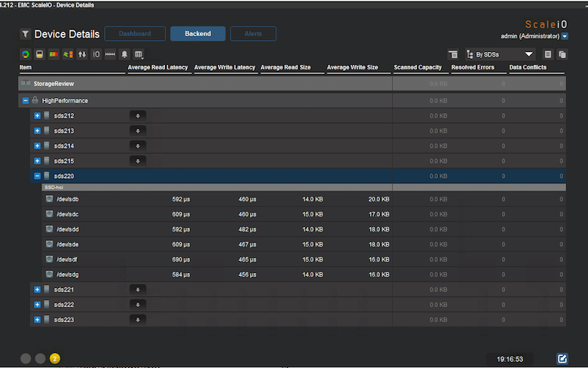Select the /dev/sdd device row
This screenshot has height=368, width=588.
coord(304,229)
